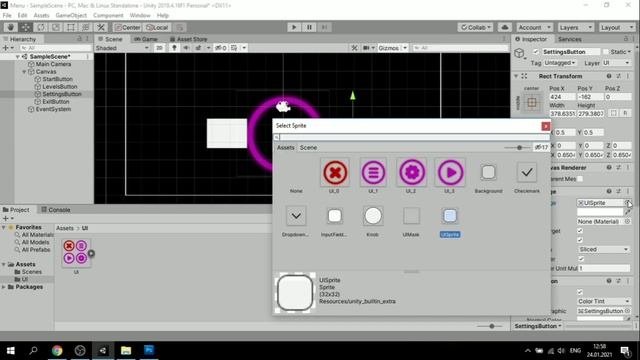640x360 pixels.
Task: Adjust Select Sprite thumbnail size slider
Action: coord(518,147)
